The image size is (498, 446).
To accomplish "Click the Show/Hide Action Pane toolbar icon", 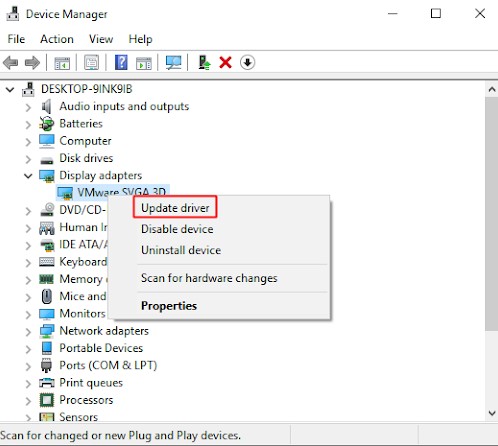I will coord(144,63).
